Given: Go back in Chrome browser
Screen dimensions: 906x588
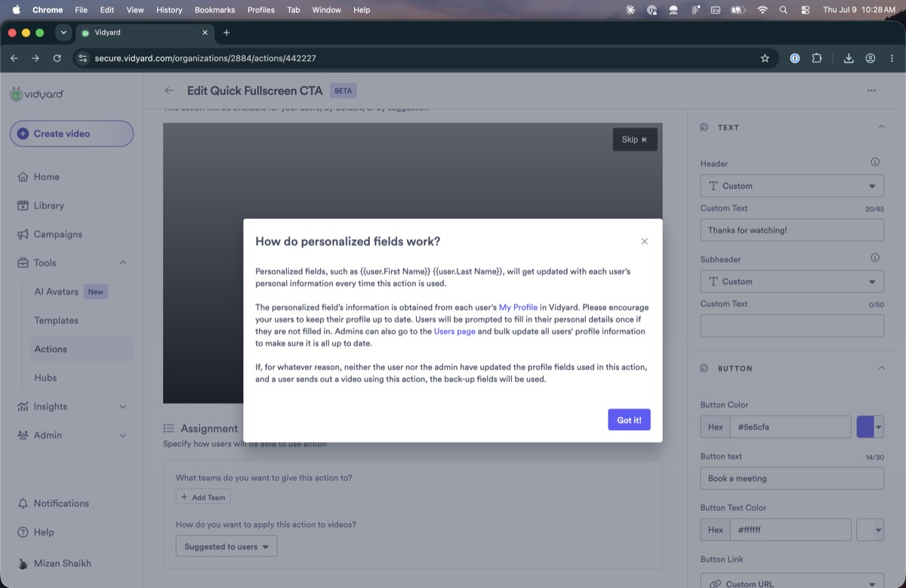Looking at the screenshot, I should tap(14, 58).
